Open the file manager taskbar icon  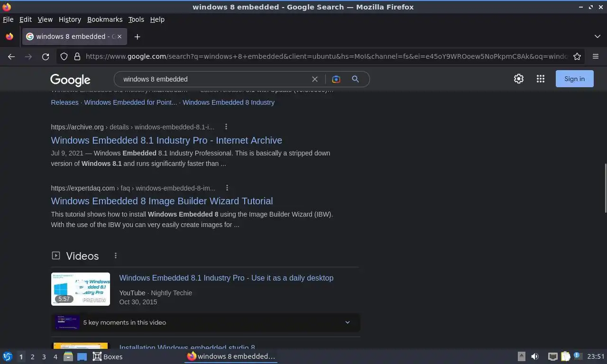68,356
